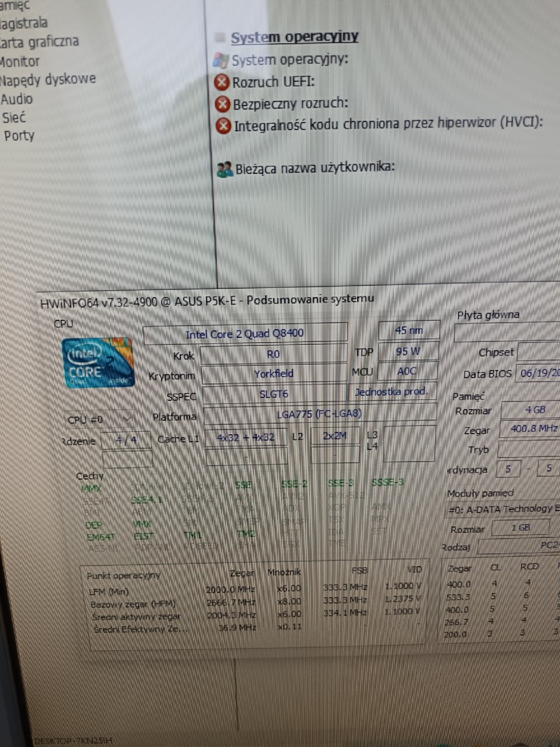This screenshot has width=560, height=747.
Task: Select Porty in the left category list
Action: point(19,136)
